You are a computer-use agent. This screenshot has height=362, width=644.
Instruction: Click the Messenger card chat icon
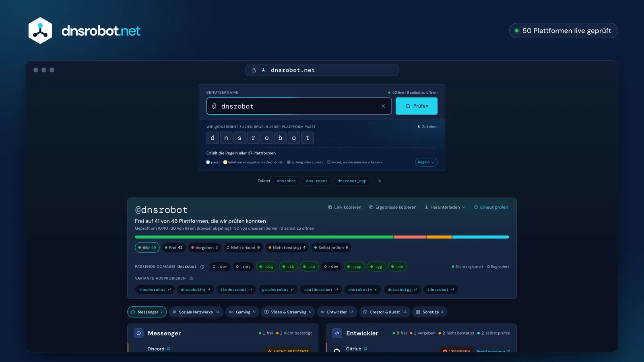(x=138, y=333)
